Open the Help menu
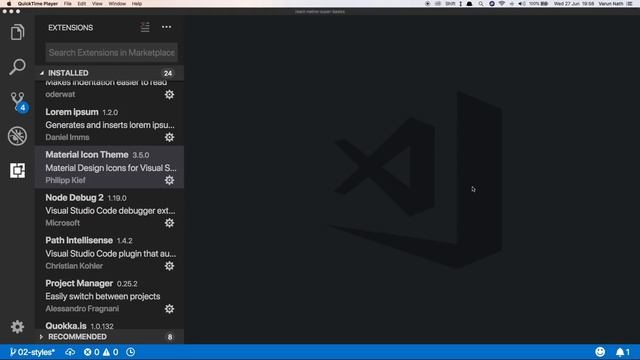The height and width of the screenshot is (360, 640). tap(137, 4)
